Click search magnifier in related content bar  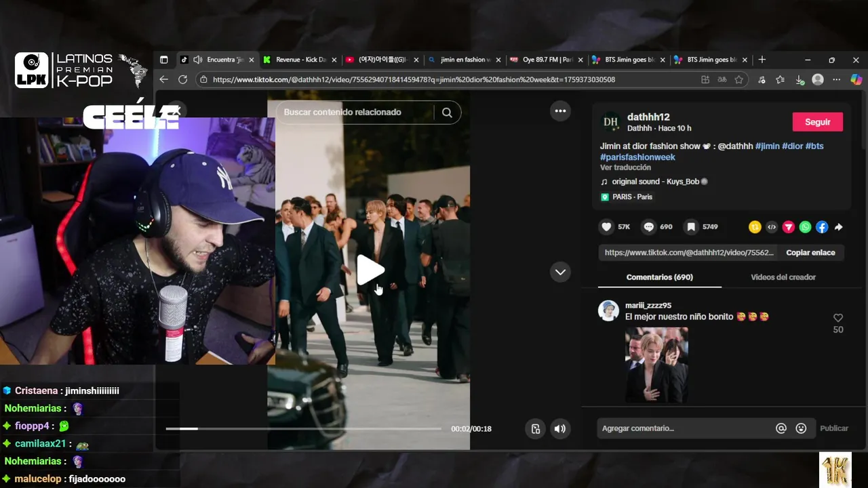[x=447, y=113]
